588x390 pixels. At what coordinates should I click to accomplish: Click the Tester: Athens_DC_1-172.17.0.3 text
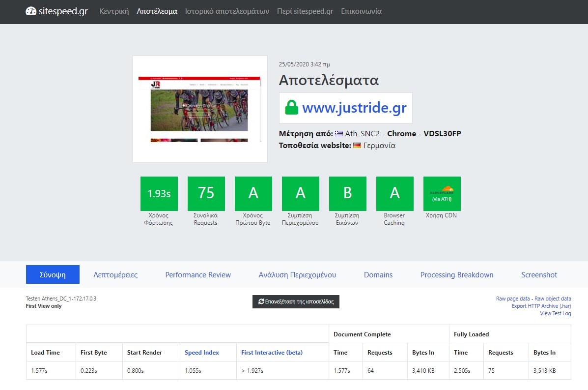point(61,299)
